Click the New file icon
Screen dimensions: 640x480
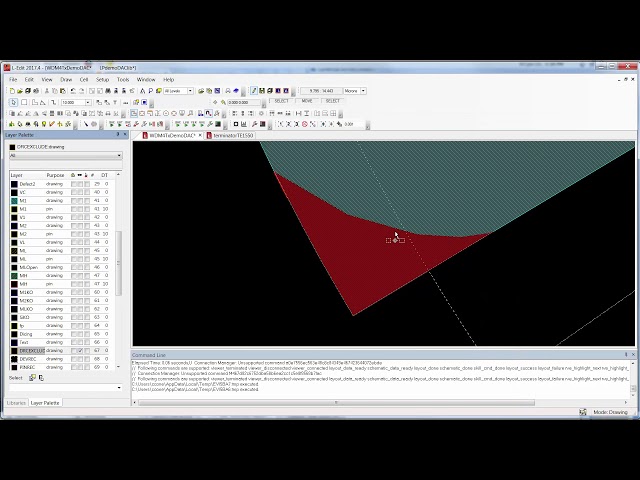point(12,91)
